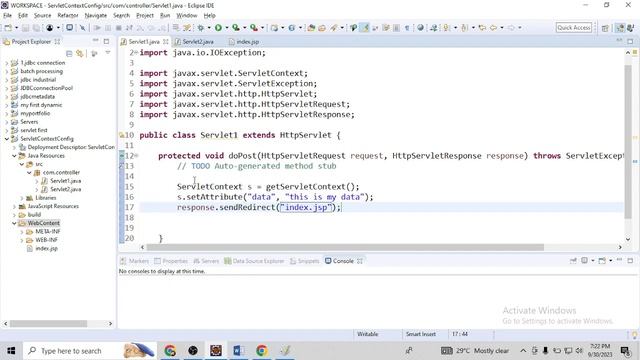The image size is (640, 360).
Task: Click the Last Edit Location icon
Action: 482,28
